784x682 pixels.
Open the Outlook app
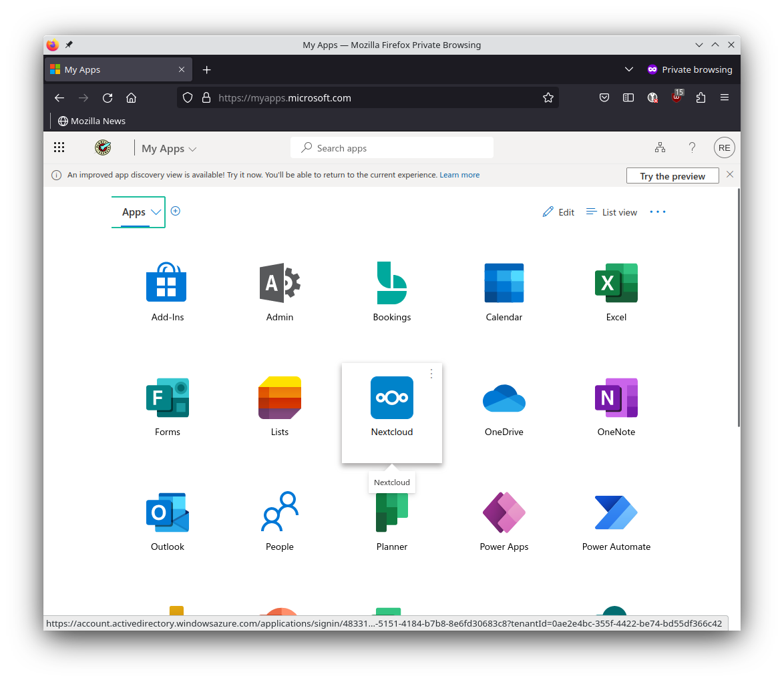coord(168,513)
